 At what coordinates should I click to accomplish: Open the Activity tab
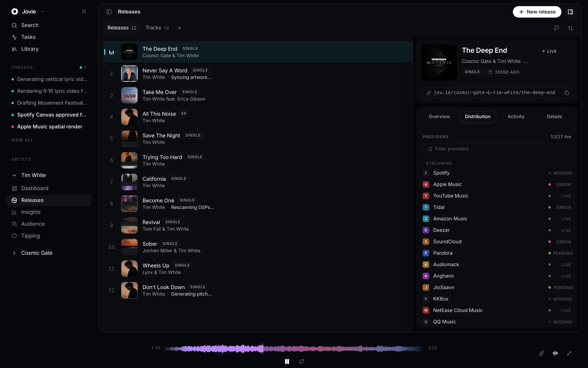(x=516, y=117)
